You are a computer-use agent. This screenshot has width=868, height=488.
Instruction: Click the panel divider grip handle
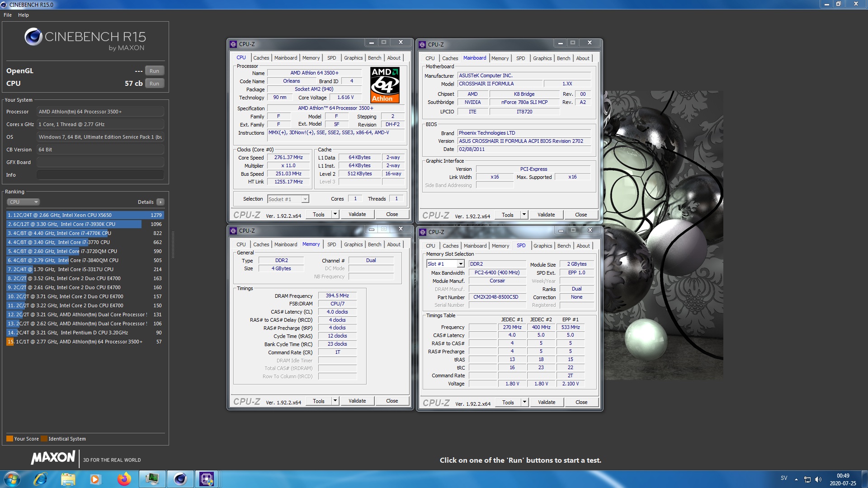pyautogui.click(x=172, y=244)
